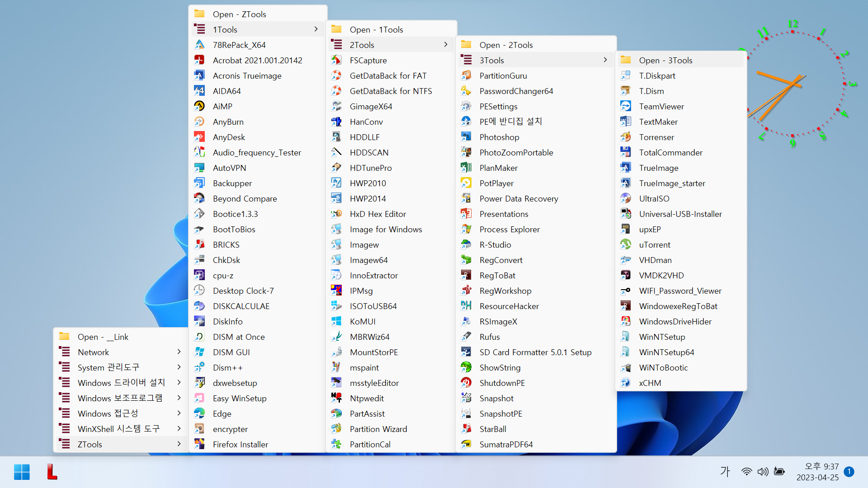Click the Photoshop icon
The height and width of the screenshot is (488, 868).
[x=466, y=137]
